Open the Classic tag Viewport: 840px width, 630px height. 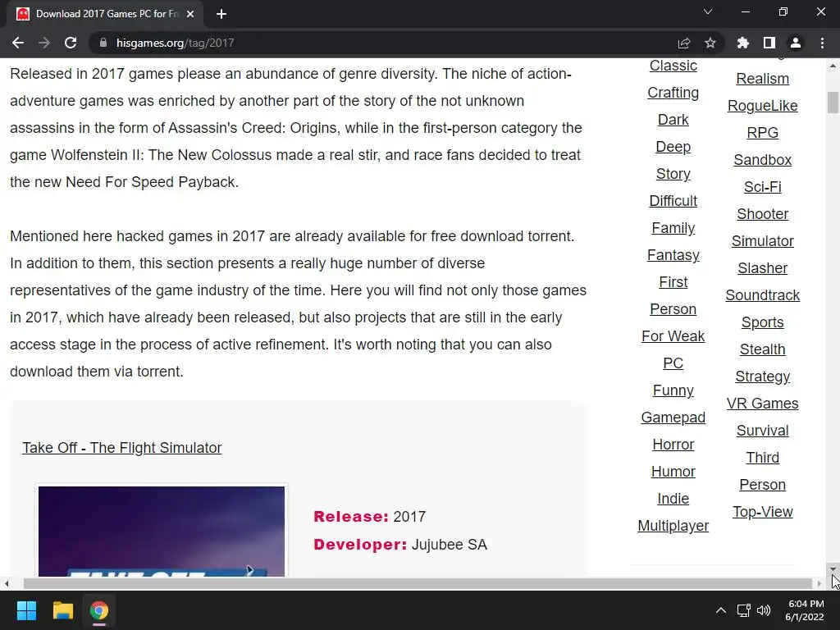point(673,66)
